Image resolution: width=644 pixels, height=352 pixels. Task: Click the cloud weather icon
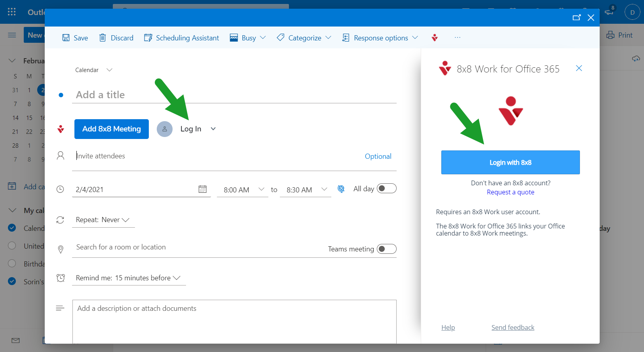click(636, 59)
